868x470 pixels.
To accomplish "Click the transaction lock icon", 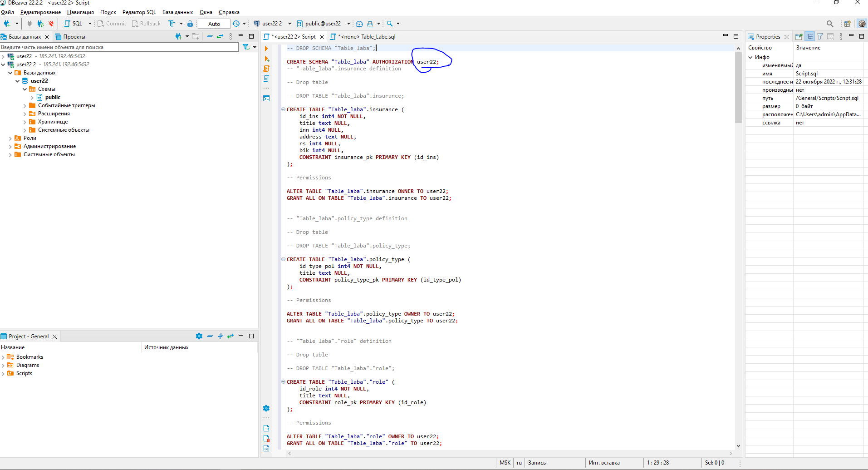I will pyautogui.click(x=190, y=24).
